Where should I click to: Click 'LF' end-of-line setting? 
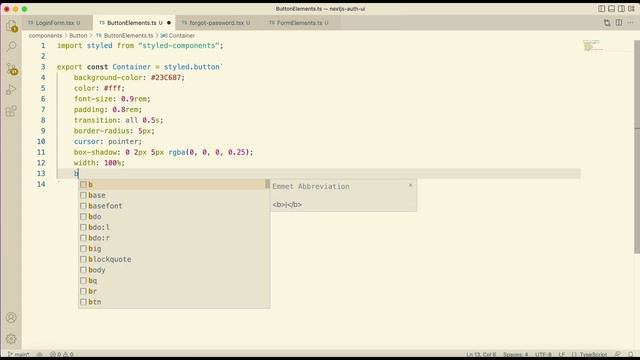tap(562, 354)
